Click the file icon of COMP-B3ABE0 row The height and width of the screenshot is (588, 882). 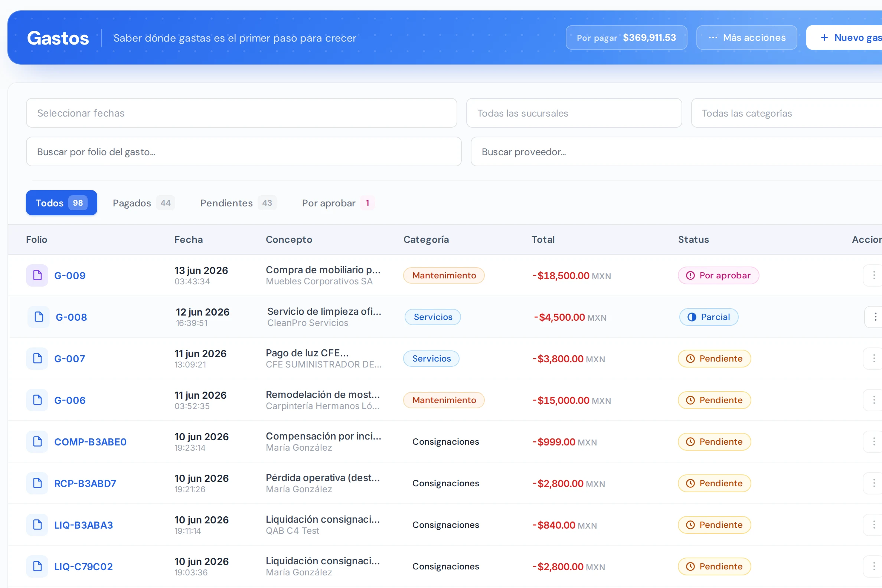[x=37, y=441]
